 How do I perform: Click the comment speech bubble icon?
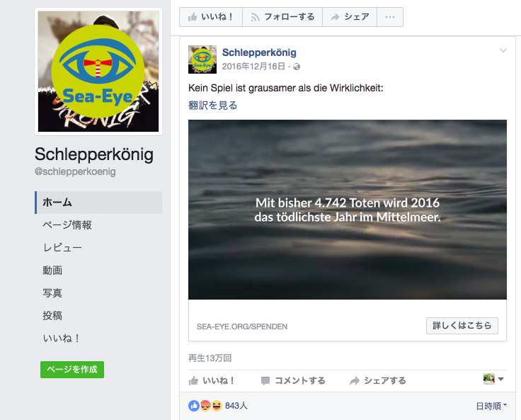pos(265,381)
